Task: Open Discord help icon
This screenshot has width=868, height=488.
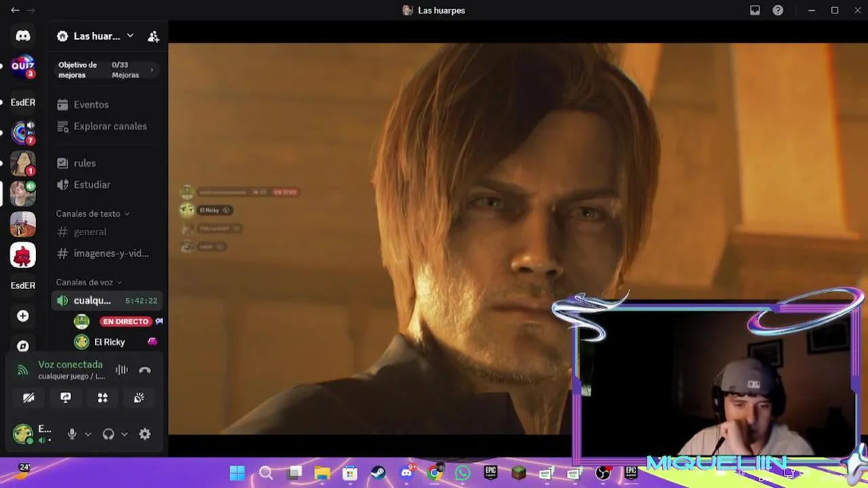Action: click(778, 10)
